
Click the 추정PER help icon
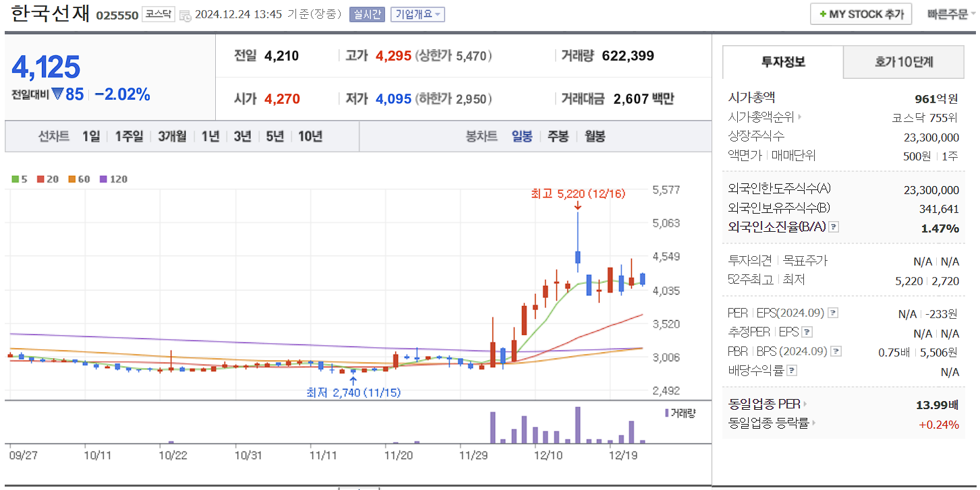807,332
